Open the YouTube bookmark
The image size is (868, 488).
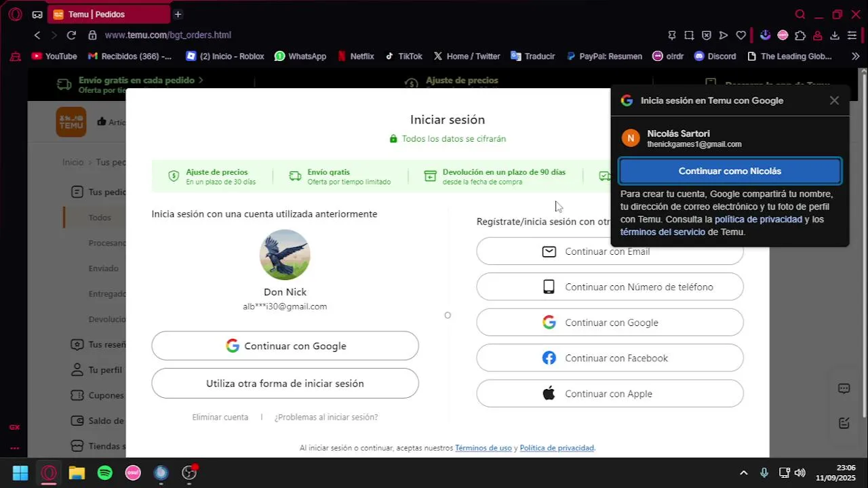54,56
